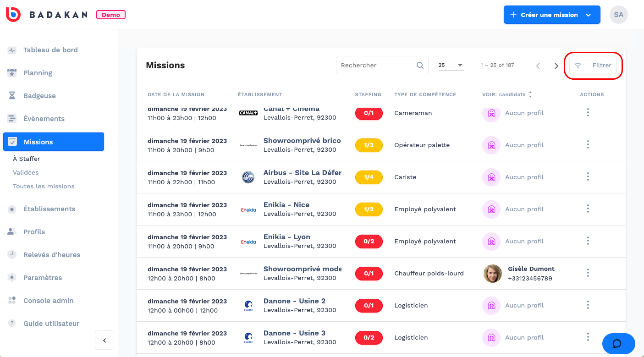Click the 1/4 staffing badge for Airbus
Screen dimensions: 644x357
point(369,177)
